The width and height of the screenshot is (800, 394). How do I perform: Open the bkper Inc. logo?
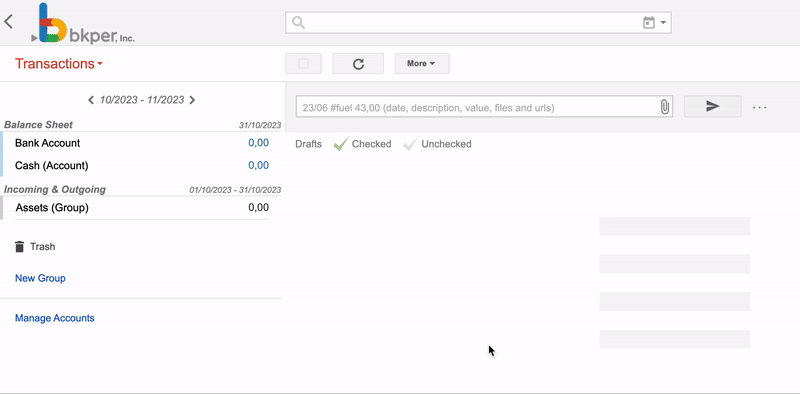point(83,23)
